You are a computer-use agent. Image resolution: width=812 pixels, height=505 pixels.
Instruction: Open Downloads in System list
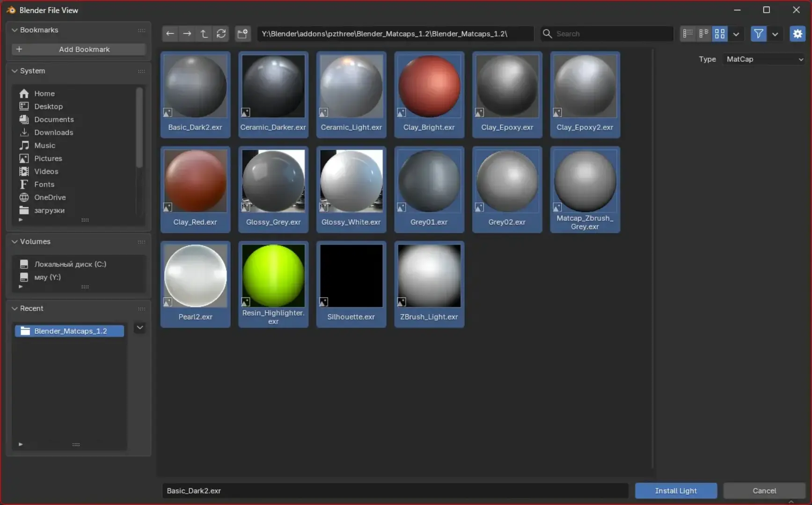[x=53, y=132]
